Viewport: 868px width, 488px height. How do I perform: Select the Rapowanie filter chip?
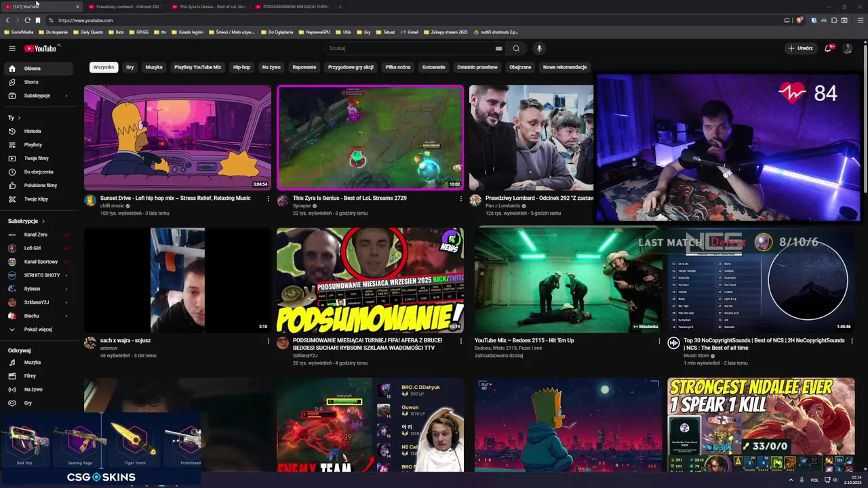(304, 67)
